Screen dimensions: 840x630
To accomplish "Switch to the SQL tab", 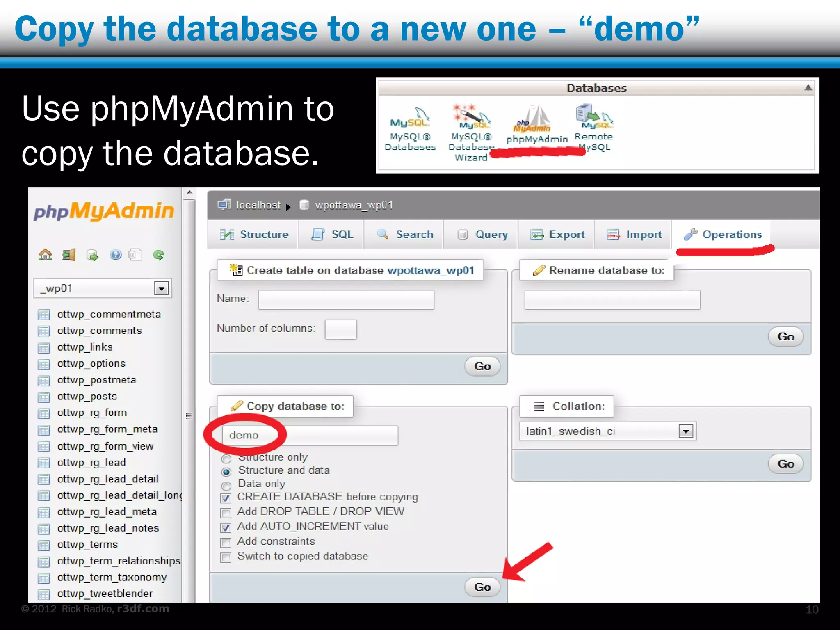I will (x=331, y=235).
